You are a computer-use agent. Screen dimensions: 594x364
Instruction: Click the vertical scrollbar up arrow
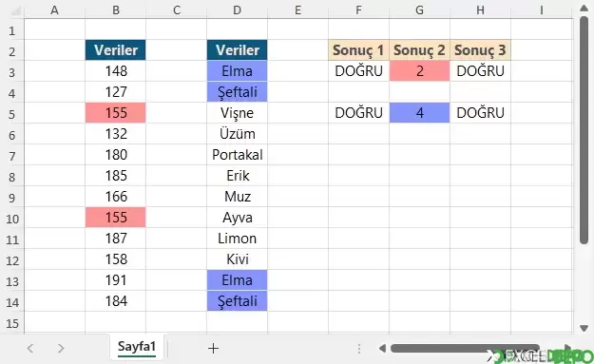(x=584, y=8)
